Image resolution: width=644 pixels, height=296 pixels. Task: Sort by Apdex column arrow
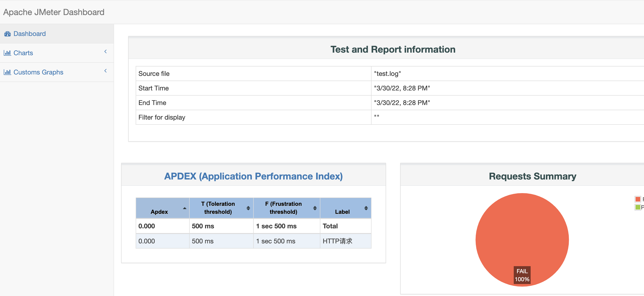tap(184, 208)
